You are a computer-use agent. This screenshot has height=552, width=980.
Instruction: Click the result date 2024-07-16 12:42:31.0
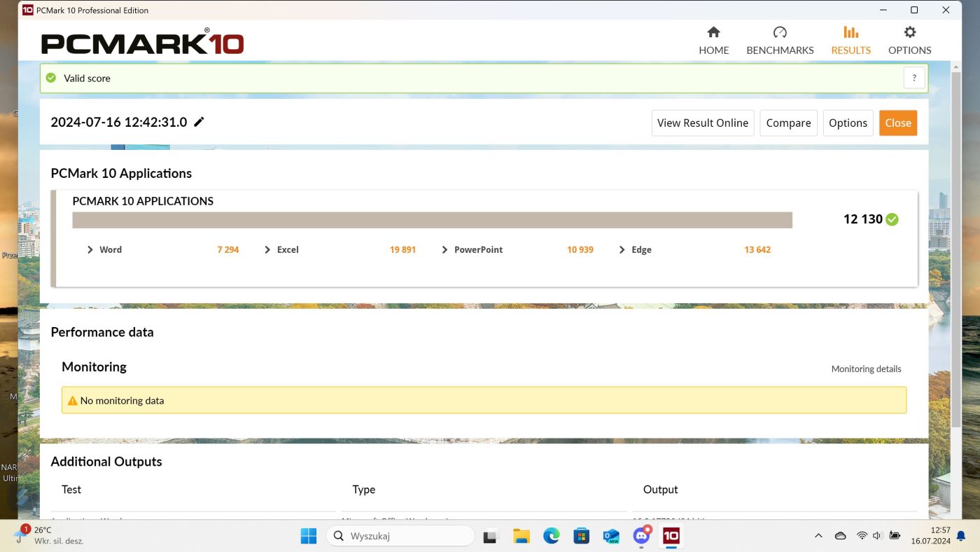[119, 122]
